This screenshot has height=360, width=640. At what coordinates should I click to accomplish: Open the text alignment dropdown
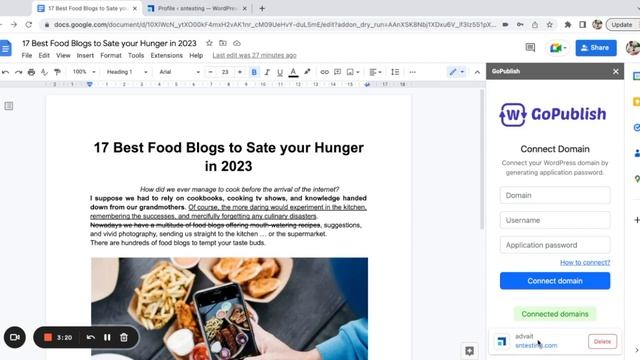(376, 72)
